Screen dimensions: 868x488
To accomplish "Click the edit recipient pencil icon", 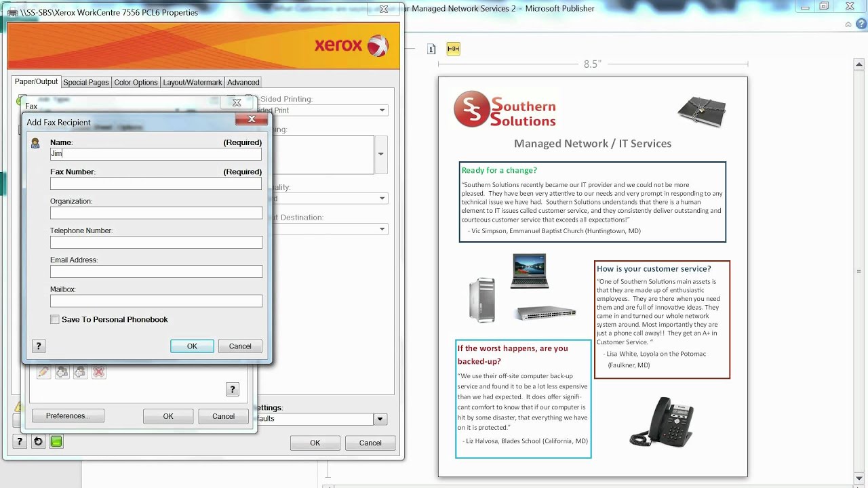I will [x=44, y=371].
